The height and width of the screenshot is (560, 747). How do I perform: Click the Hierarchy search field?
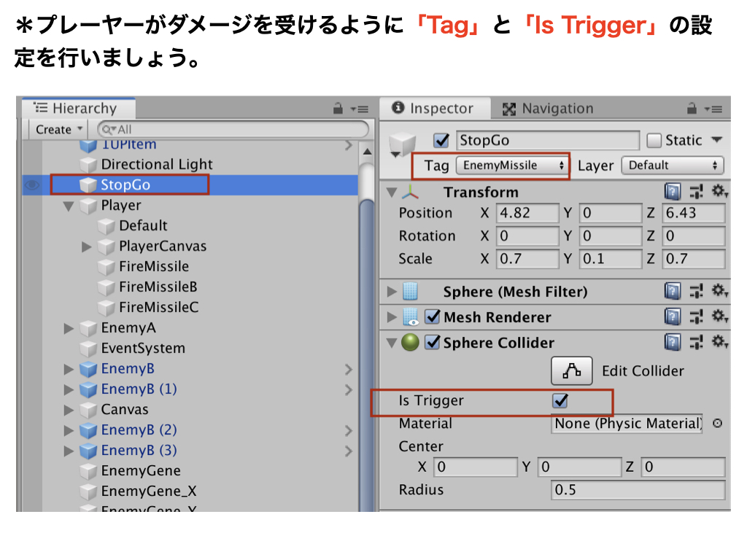[233, 130]
